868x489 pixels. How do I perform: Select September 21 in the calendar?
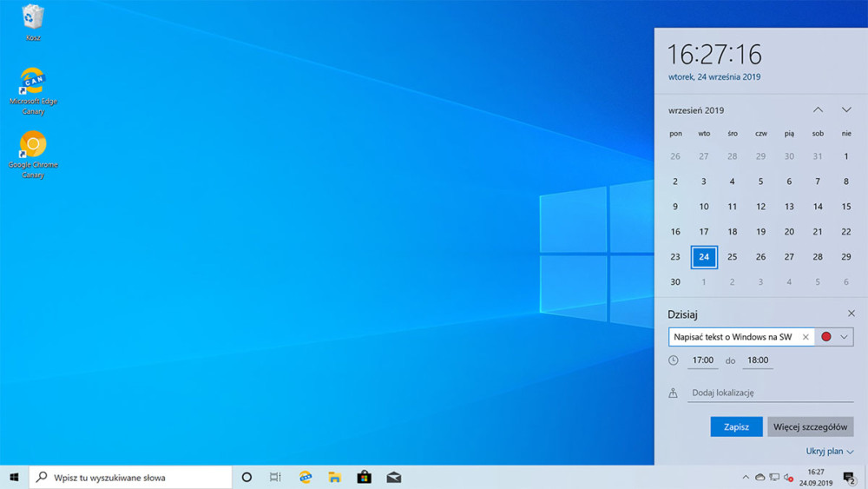(x=818, y=232)
